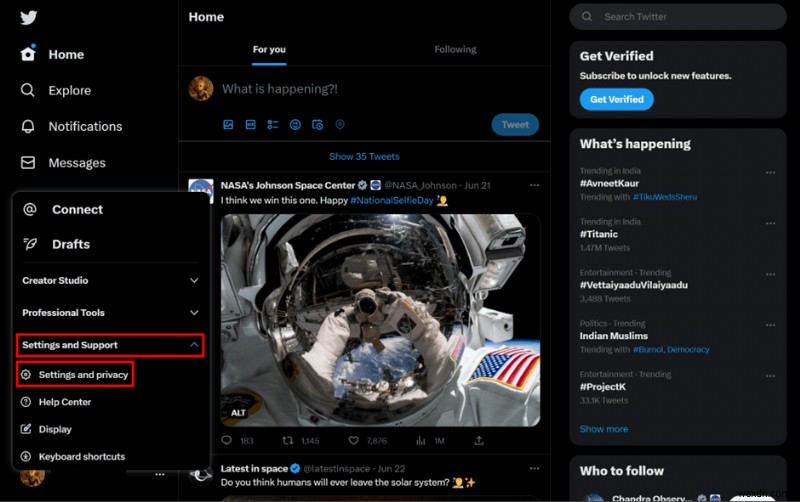Schedule tweet with the calendar icon

point(317,124)
